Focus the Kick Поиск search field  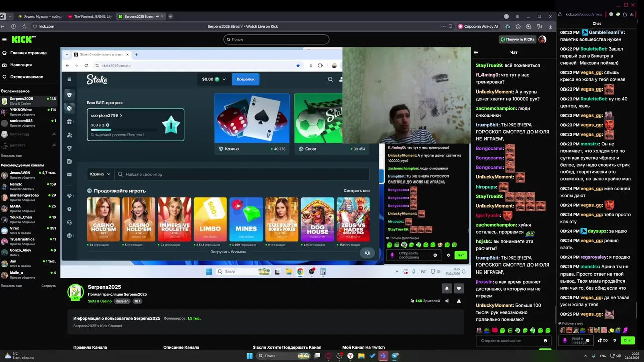276,39
